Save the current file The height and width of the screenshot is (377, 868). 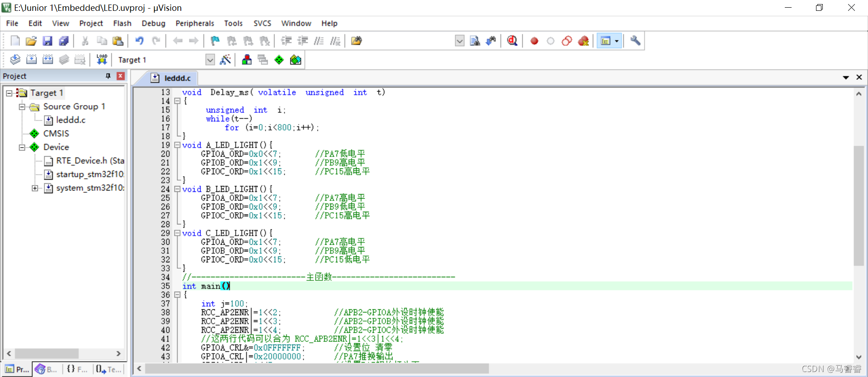[x=47, y=41]
